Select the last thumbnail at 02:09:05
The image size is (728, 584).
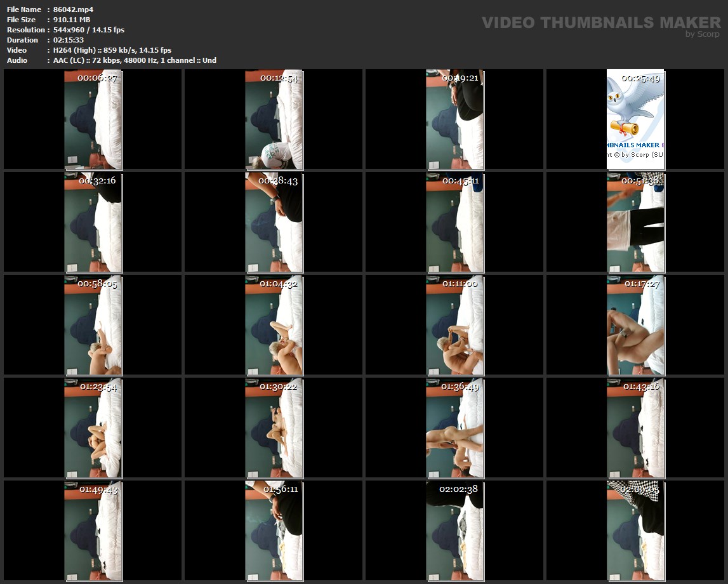(x=635, y=531)
